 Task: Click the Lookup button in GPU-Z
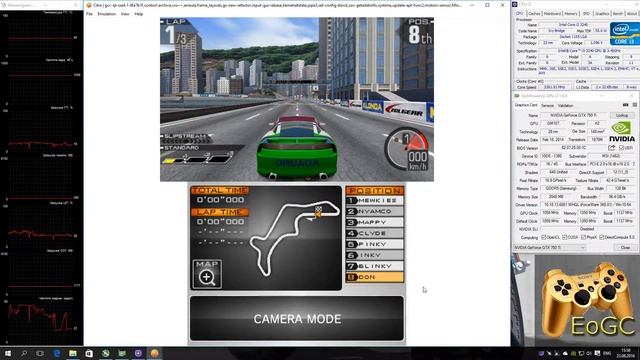pos(622,116)
